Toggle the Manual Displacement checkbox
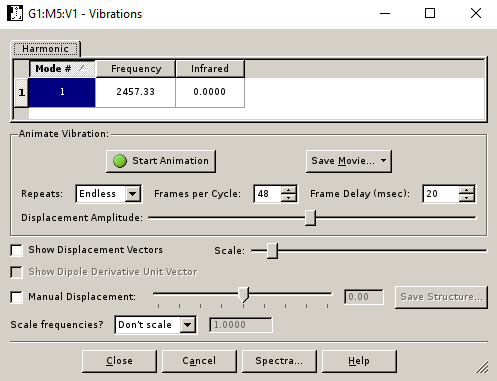 coord(17,297)
